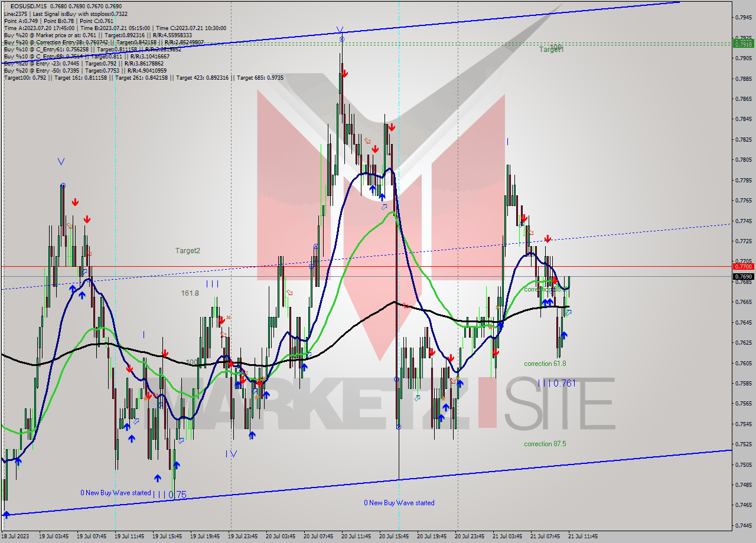Click the 'correction 61.8' label
756x543 pixels.
pos(545,364)
